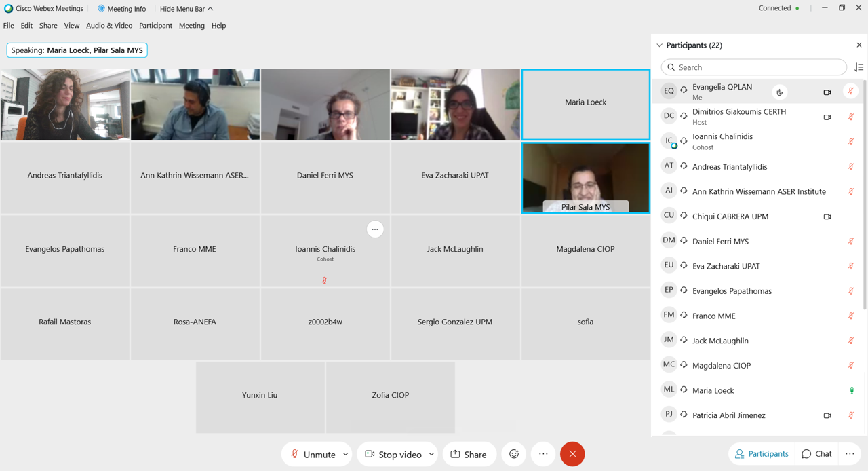The height and width of the screenshot is (471, 868).
Task: Click Magdalena CIOP's muted mic in list
Action: point(851,366)
